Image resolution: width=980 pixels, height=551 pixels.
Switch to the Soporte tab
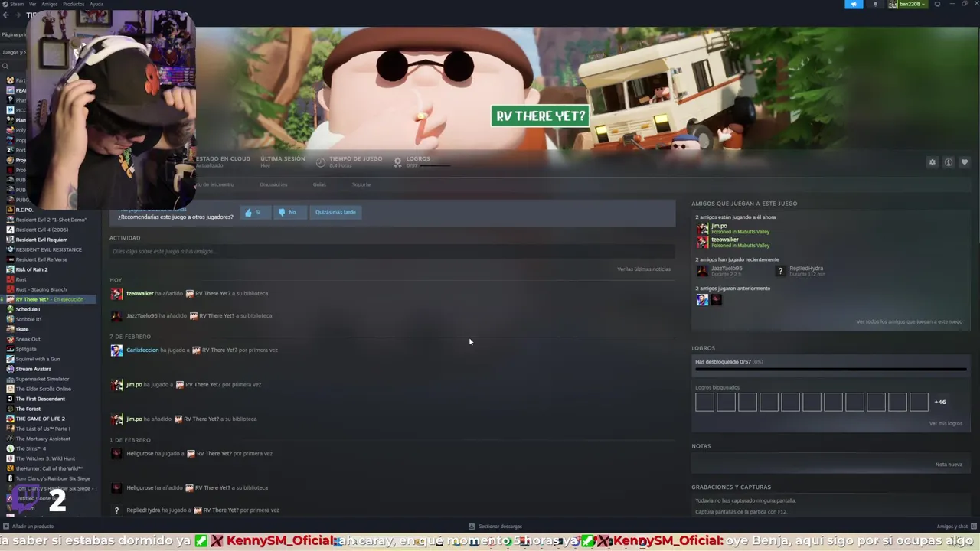pos(361,184)
